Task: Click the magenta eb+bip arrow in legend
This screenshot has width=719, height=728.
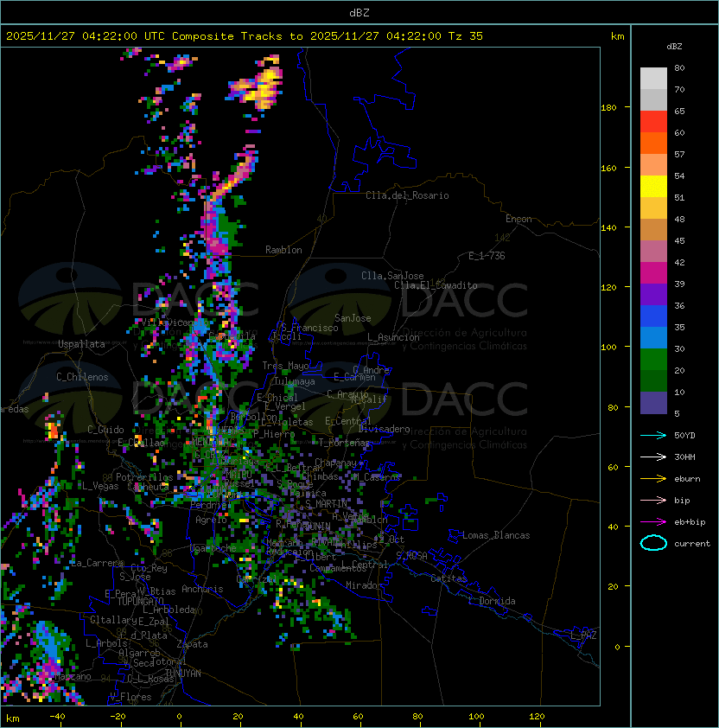Action: (653, 522)
